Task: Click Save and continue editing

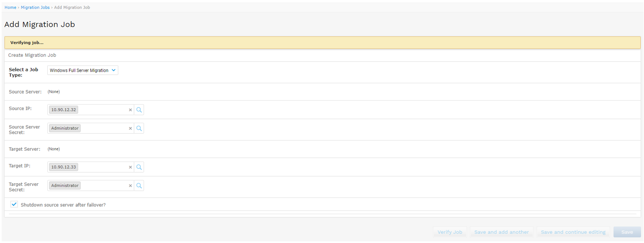Action: click(x=573, y=232)
